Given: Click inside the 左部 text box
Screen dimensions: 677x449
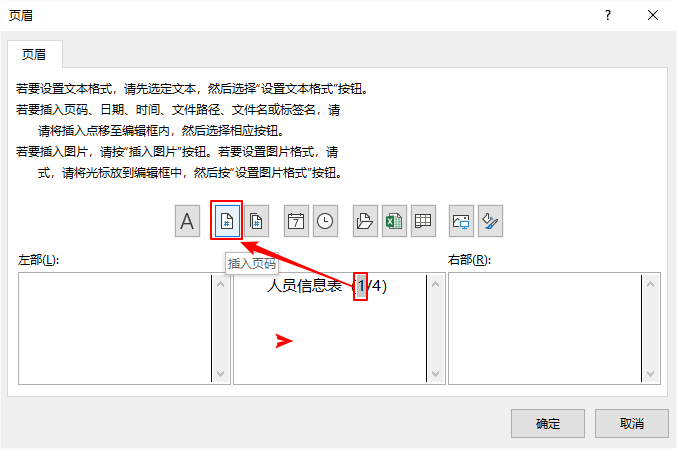Looking at the screenshot, I should pyautogui.click(x=115, y=328).
